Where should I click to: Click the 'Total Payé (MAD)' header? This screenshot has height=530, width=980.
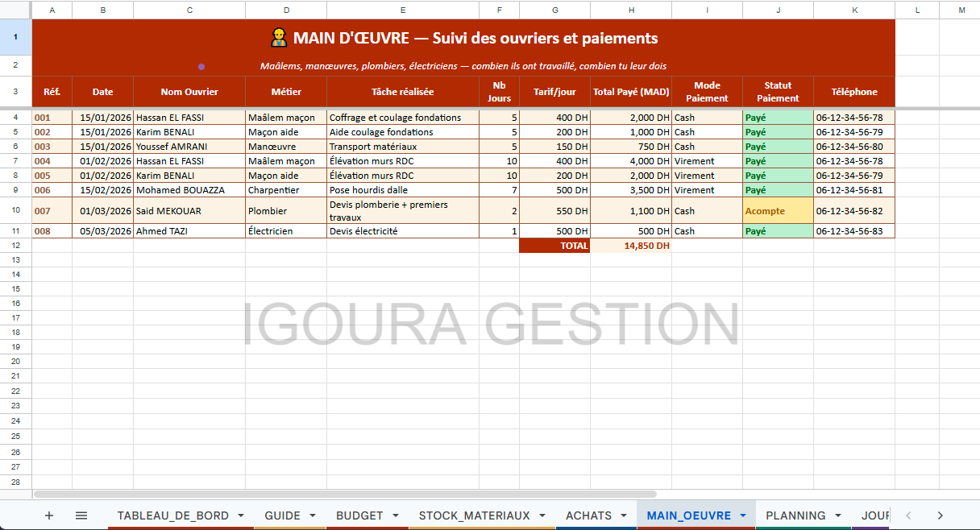[x=631, y=92]
